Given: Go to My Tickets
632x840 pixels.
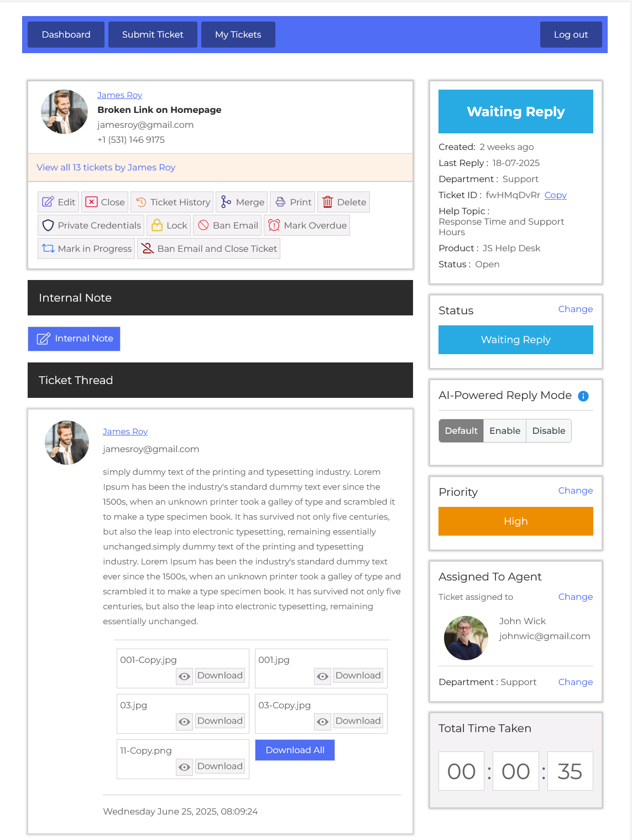Looking at the screenshot, I should (x=238, y=34).
